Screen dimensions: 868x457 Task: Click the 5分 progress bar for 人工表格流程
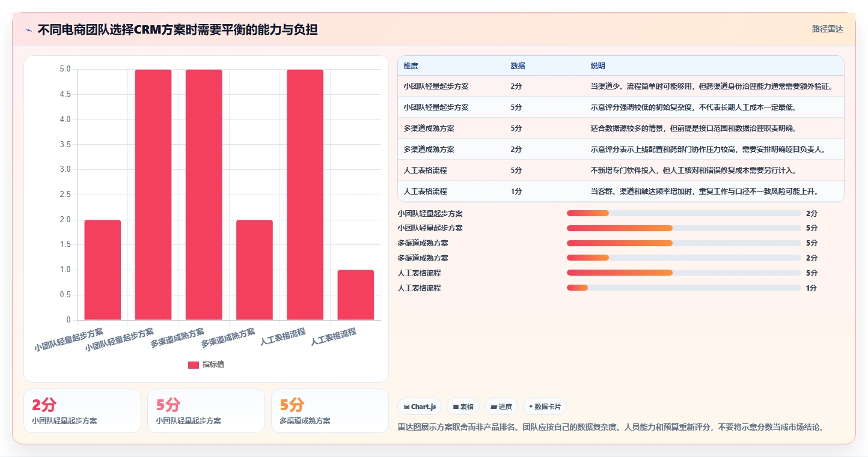pos(684,273)
